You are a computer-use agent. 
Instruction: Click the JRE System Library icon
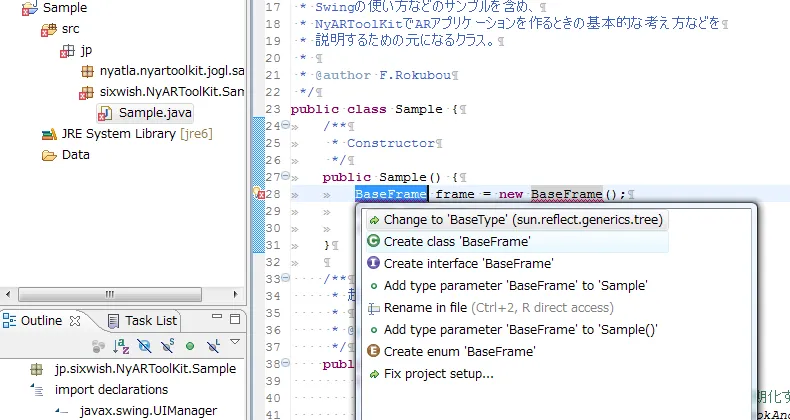pyautogui.click(x=49, y=134)
